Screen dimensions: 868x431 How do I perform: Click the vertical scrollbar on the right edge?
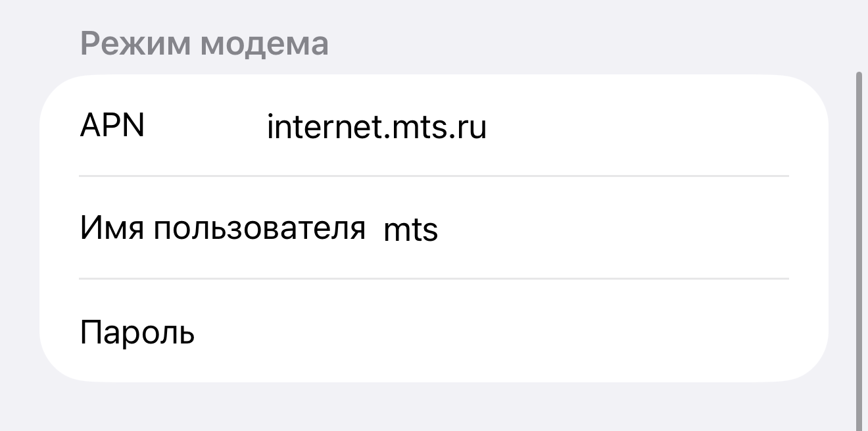[858, 250]
